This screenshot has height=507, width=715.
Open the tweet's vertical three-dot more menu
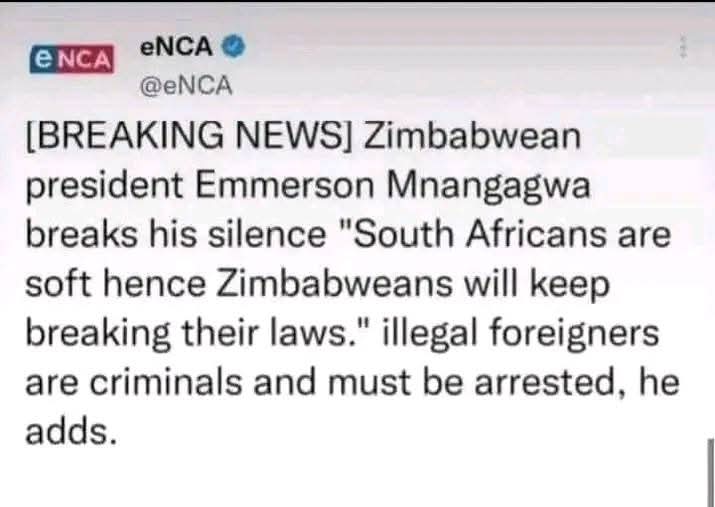click(683, 46)
